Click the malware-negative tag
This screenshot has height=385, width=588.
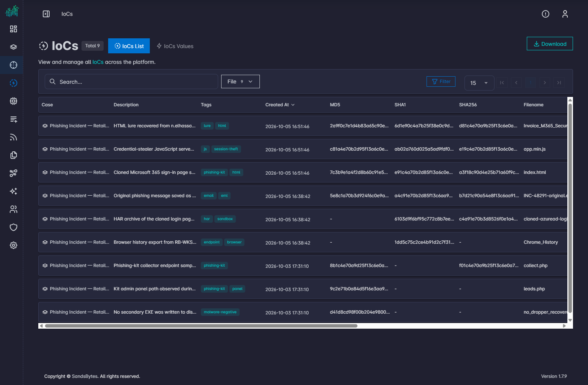[x=220, y=312]
